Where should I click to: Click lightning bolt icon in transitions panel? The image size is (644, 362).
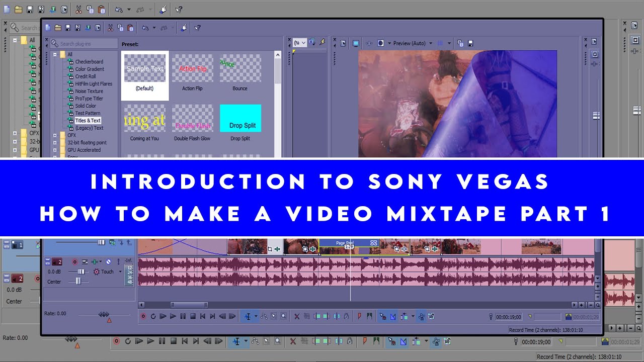pos(322,43)
